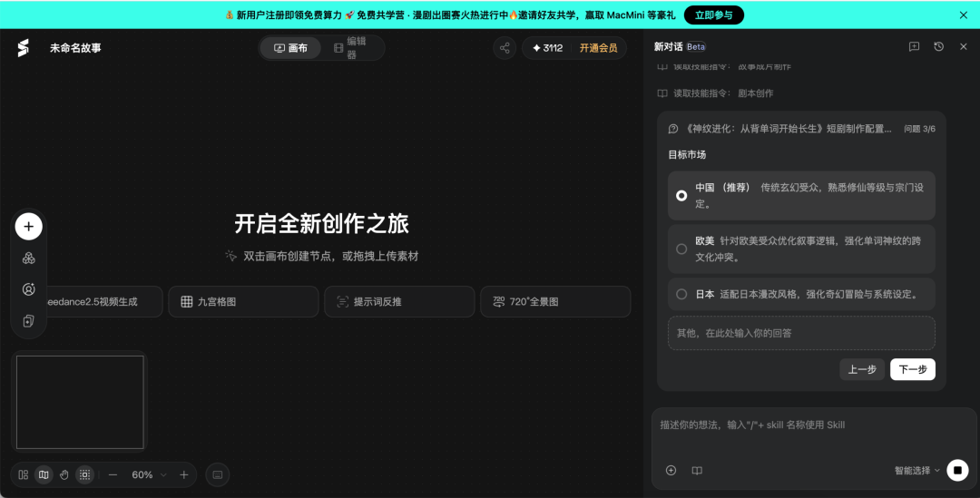980x498 pixels.
Task: Open the 智能选择 model dropdown
Action: 916,471
